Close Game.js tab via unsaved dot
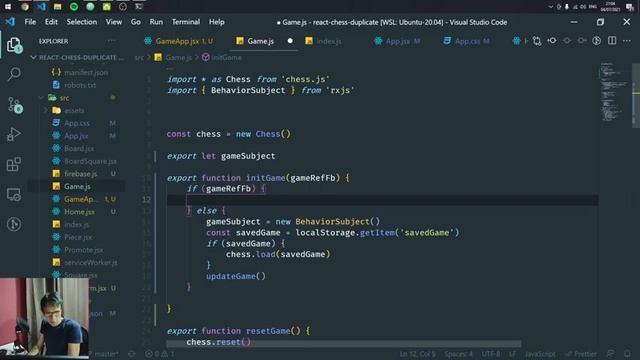This screenshot has width=640, height=360. coord(290,41)
